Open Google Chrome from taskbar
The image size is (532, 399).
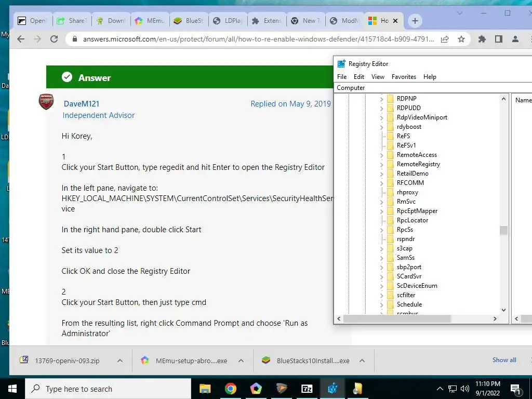coord(230,389)
